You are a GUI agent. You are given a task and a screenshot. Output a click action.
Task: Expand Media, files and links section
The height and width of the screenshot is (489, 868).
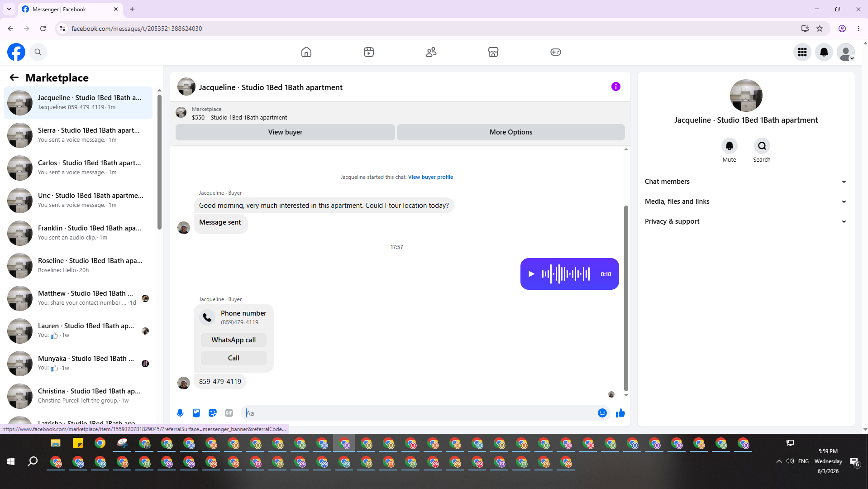coord(746,201)
